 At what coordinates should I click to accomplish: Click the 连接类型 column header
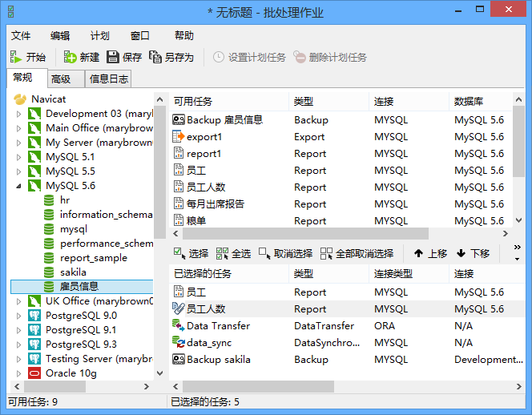[409, 273]
